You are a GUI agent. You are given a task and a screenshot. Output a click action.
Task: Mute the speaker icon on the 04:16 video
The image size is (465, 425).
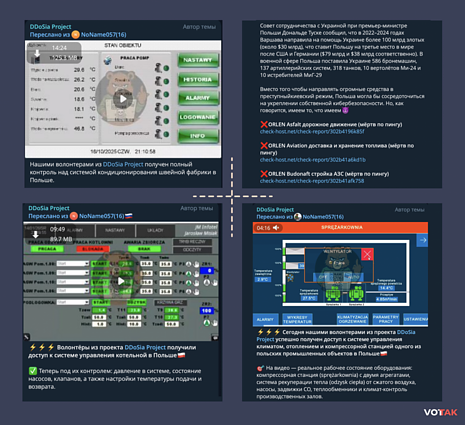(x=276, y=228)
